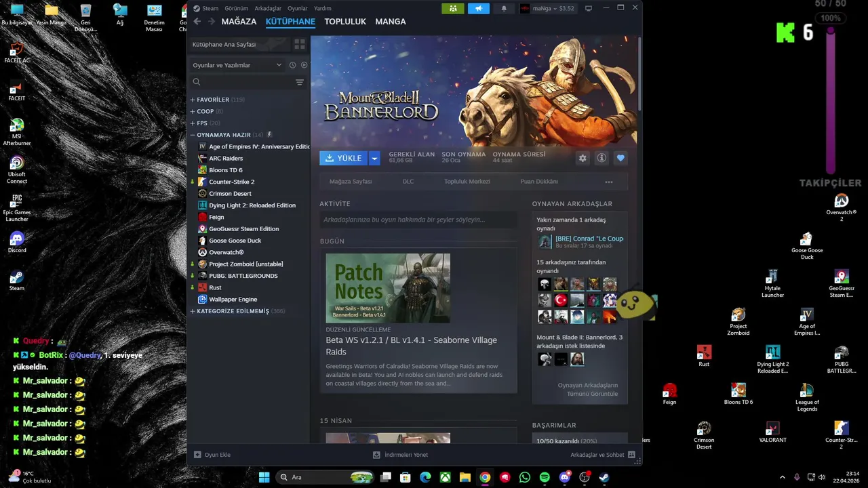Switch to MAĞAZA tab

click(239, 22)
